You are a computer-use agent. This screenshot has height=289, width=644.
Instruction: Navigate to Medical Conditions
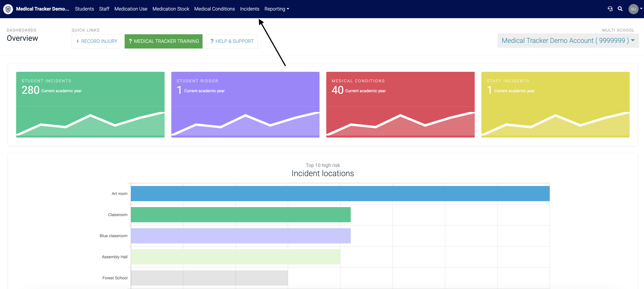click(x=214, y=9)
